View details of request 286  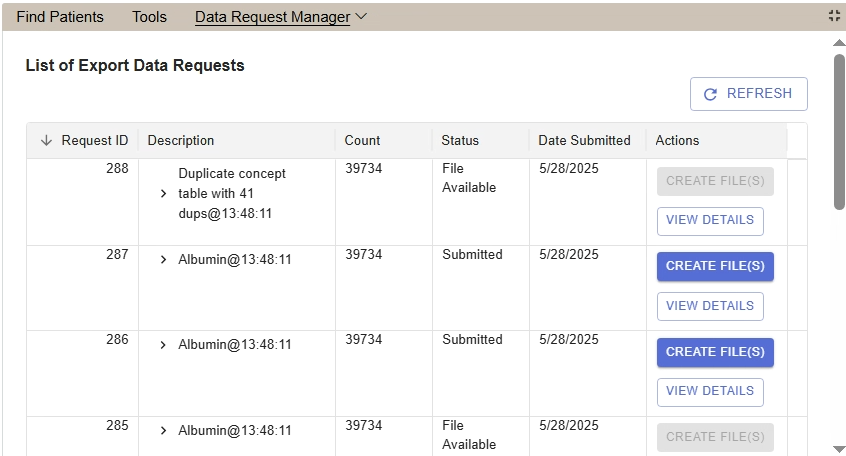tap(710, 391)
